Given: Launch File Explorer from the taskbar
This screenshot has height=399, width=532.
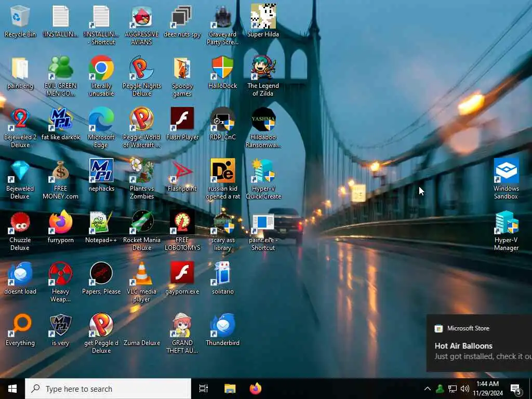Looking at the screenshot, I should pos(230,389).
